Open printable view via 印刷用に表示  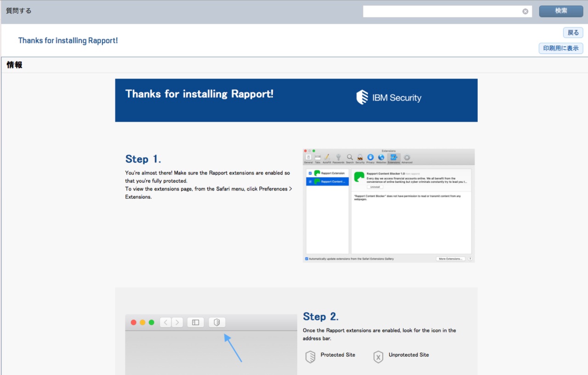coord(561,48)
